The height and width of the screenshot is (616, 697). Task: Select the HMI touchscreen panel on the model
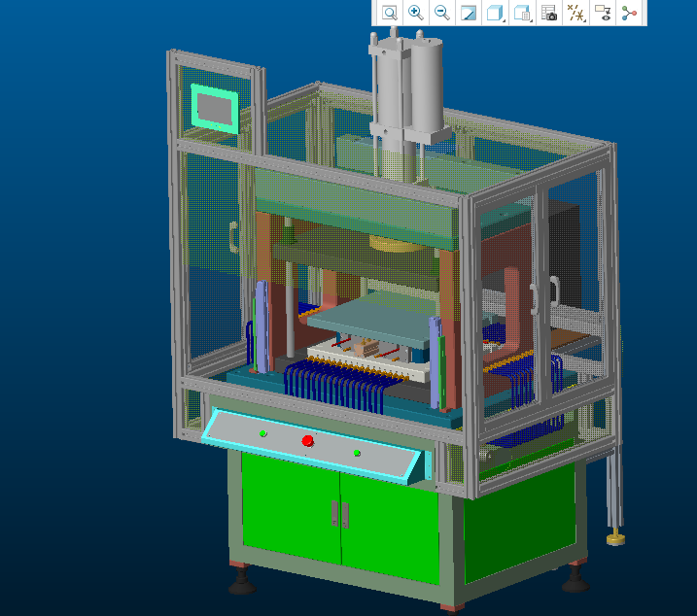click(x=215, y=109)
